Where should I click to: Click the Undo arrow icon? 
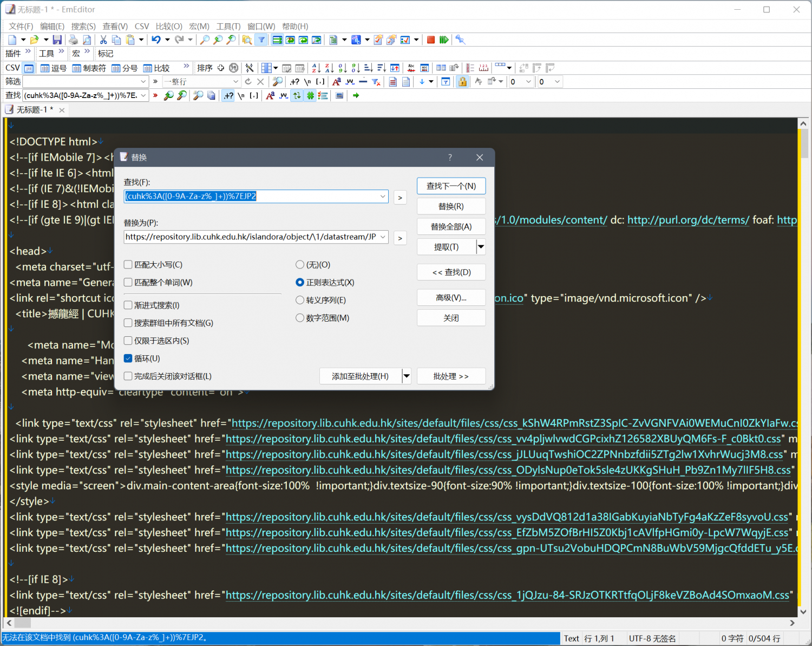pyautogui.click(x=156, y=40)
